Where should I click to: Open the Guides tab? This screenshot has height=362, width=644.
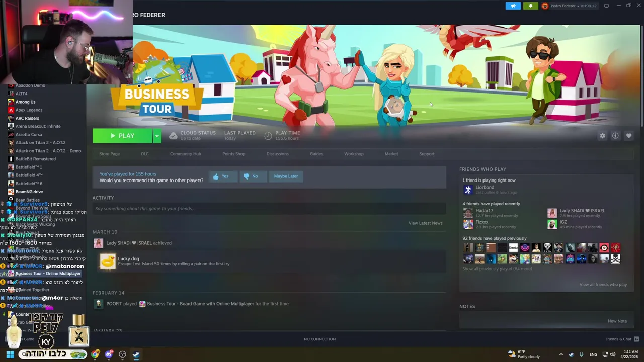[x=316, y=154]
